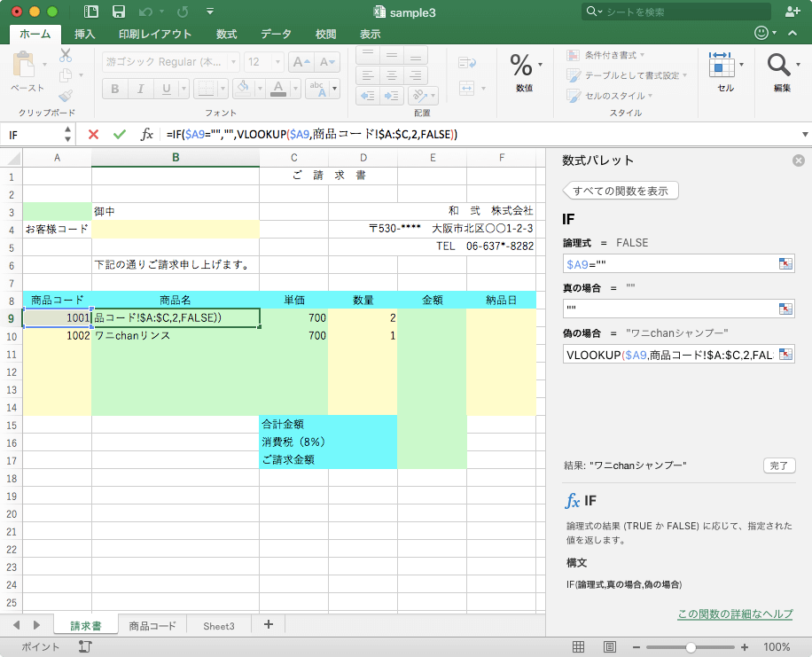Open the 挿入 ribbon tab

click(84, 35)
